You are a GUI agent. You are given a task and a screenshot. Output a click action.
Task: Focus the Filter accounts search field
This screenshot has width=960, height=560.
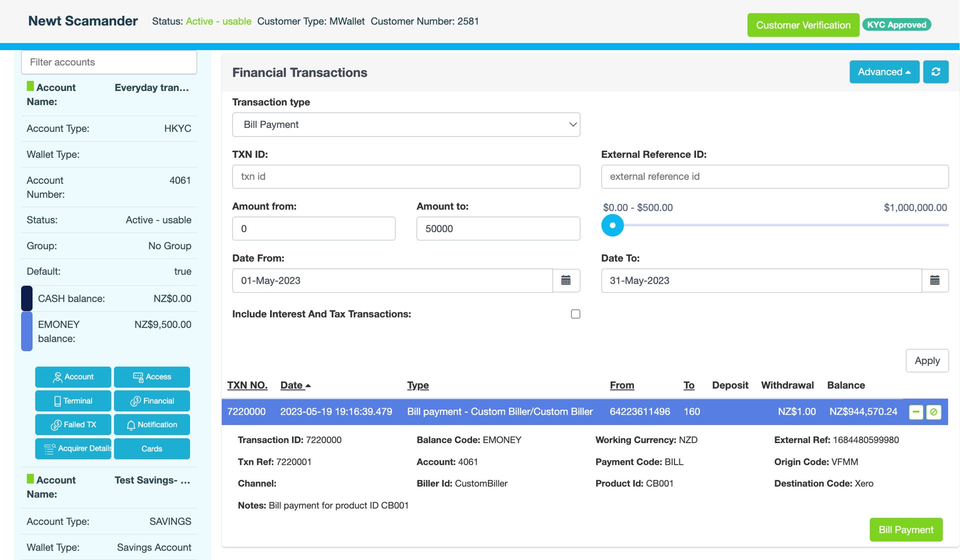click(109, 62)
